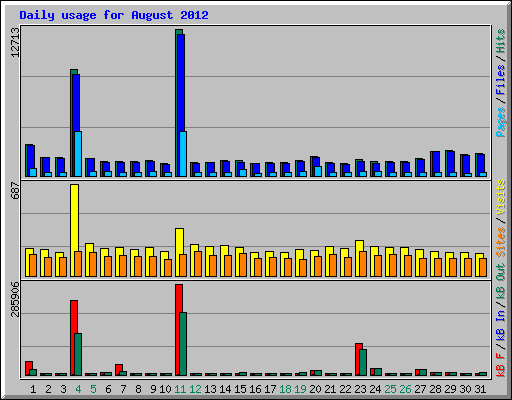The width and height of the screenshot is (512, 400).
Task: Click day 4 on the x-axis
Action: click(x=78, y=389)
